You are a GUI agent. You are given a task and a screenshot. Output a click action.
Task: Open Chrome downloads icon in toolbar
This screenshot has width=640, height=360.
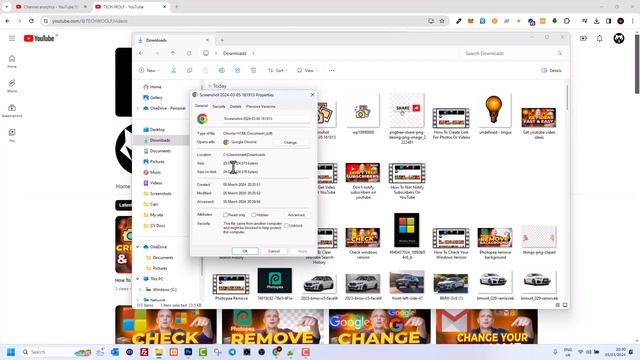(x=596, y=21)
